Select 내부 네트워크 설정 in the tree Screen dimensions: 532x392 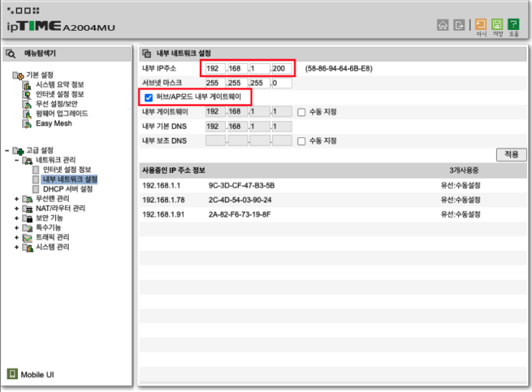(70, 180)
